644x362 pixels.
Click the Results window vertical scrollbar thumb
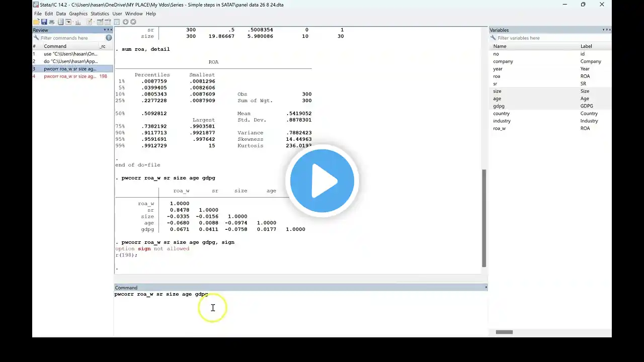point(485,218)
